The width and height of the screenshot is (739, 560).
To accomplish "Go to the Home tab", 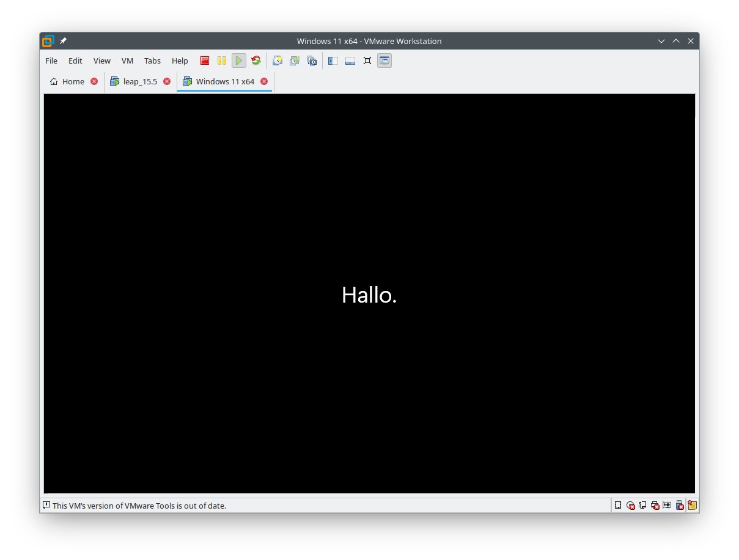I will pos(73,81).
